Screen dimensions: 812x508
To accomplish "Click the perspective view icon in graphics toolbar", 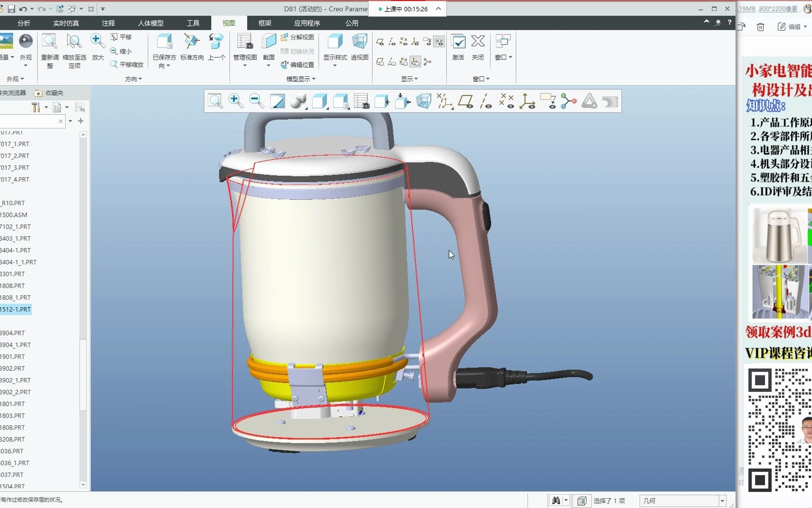I will [423, 101].
